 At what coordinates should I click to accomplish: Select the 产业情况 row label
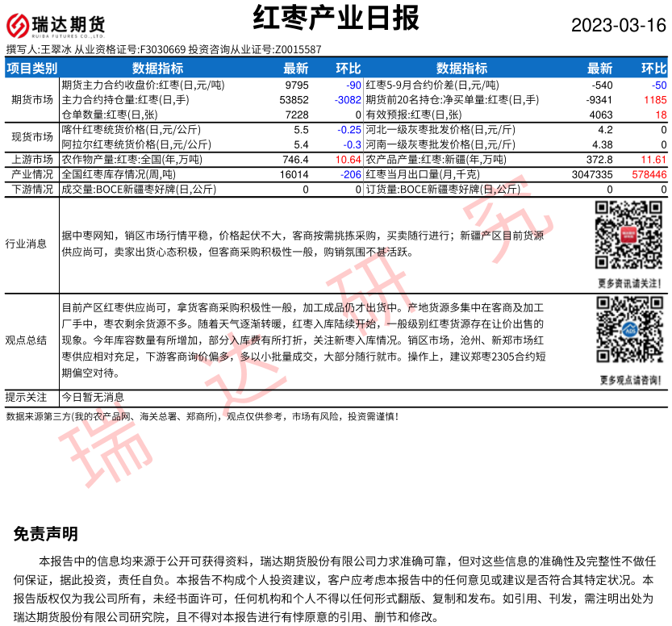[x=32, y=174]
